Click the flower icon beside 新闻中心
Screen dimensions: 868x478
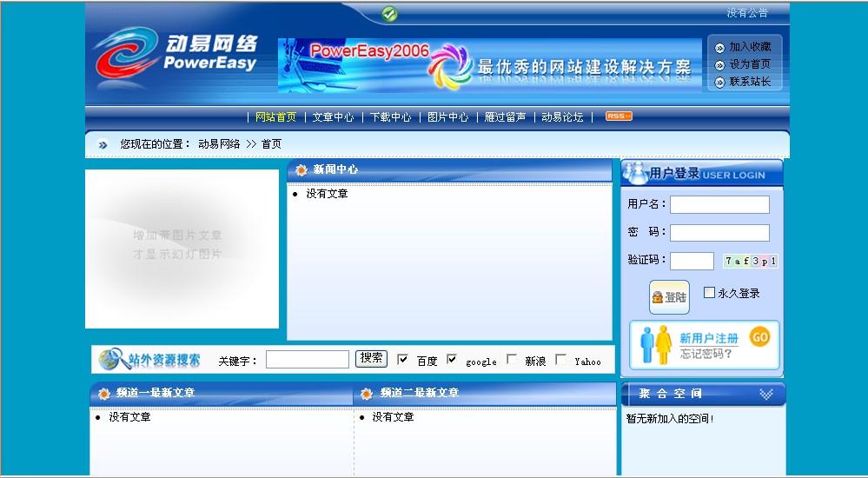click(x=301, y=170)
